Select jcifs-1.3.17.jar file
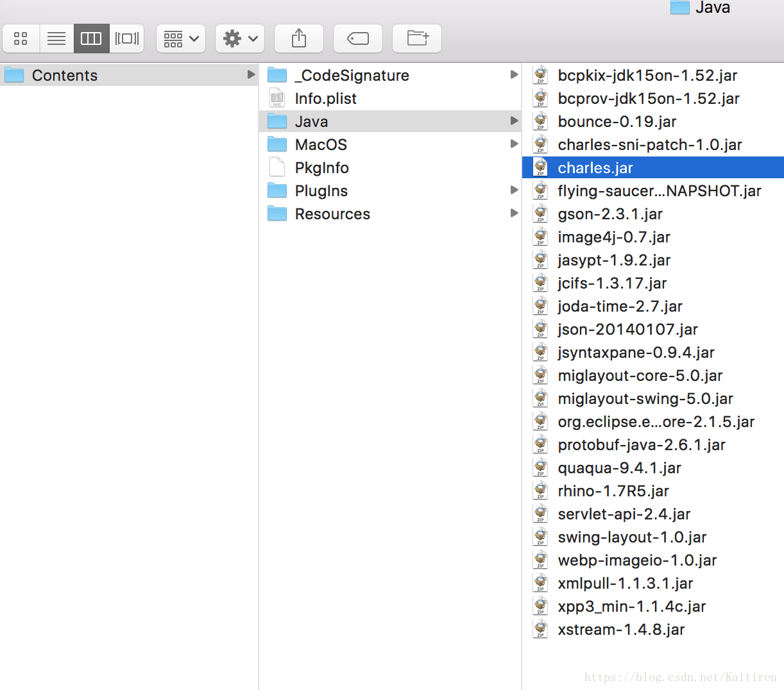Image resolution: width=784 pixels, height=690 pixels. pos(653,283)
